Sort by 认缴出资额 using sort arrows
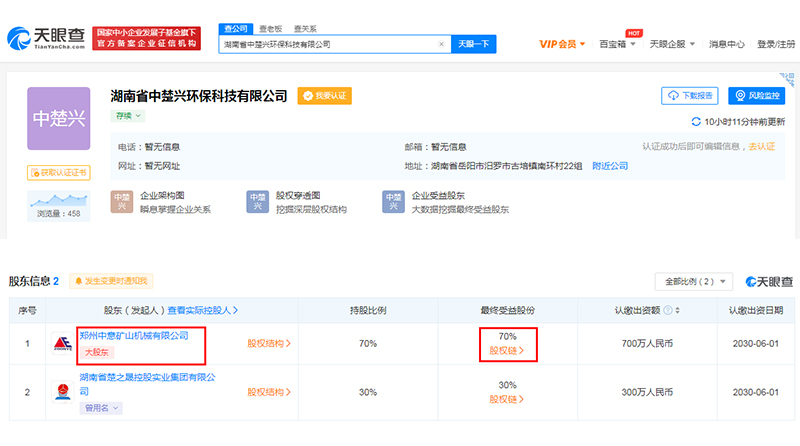800x446 pixels. click(678, 310)
